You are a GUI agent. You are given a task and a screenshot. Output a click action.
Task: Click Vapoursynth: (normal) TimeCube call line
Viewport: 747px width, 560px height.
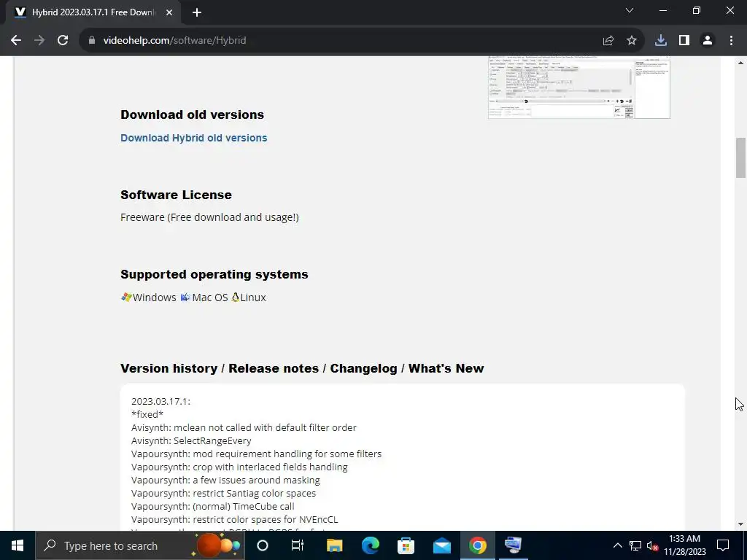click(213, 506)
